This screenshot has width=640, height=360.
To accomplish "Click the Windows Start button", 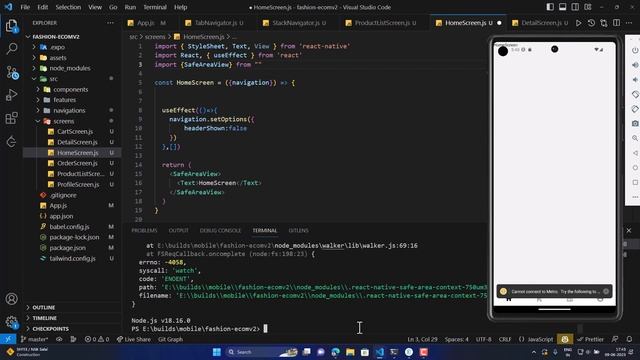I will click(217, 352).
